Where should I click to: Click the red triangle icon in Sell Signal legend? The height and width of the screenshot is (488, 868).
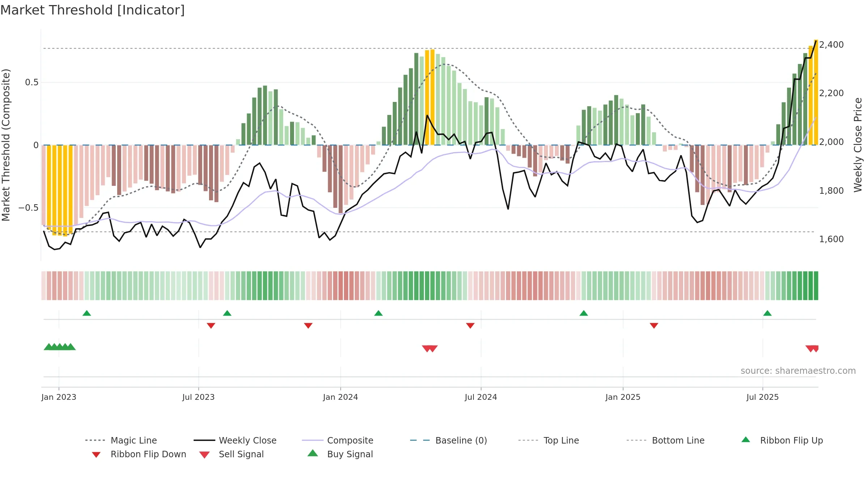[204, 455]
